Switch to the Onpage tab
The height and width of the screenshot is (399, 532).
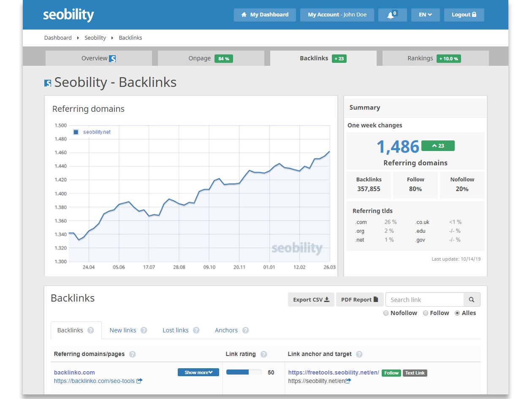(211, 58)
